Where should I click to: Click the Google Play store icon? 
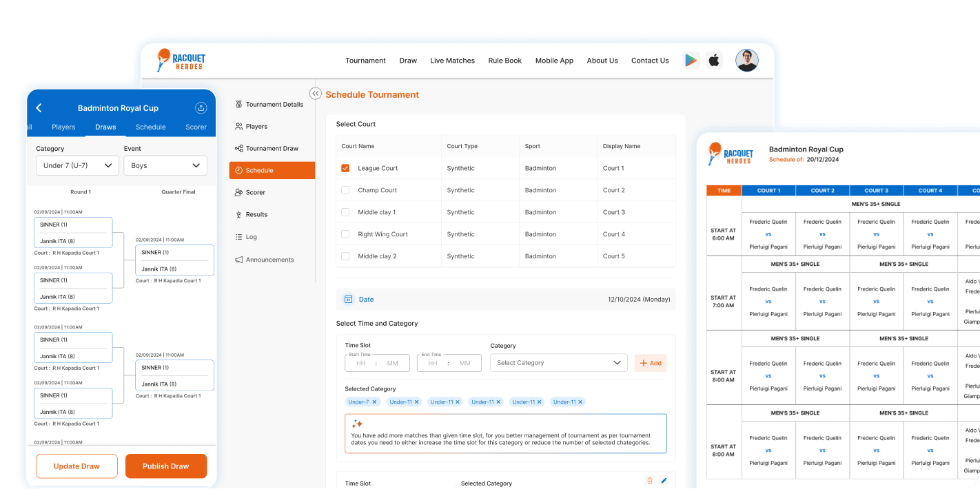click(x=691, y=61)
